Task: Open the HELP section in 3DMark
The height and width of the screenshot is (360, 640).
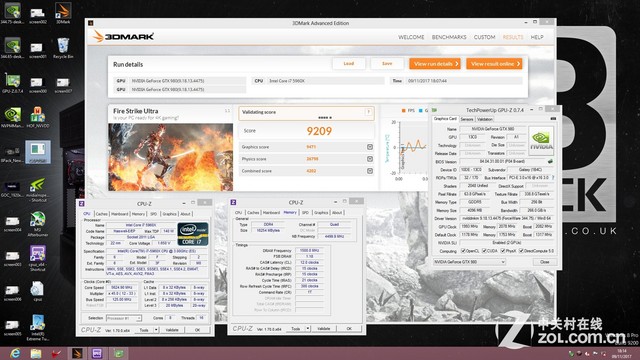Action: point(537,37)
